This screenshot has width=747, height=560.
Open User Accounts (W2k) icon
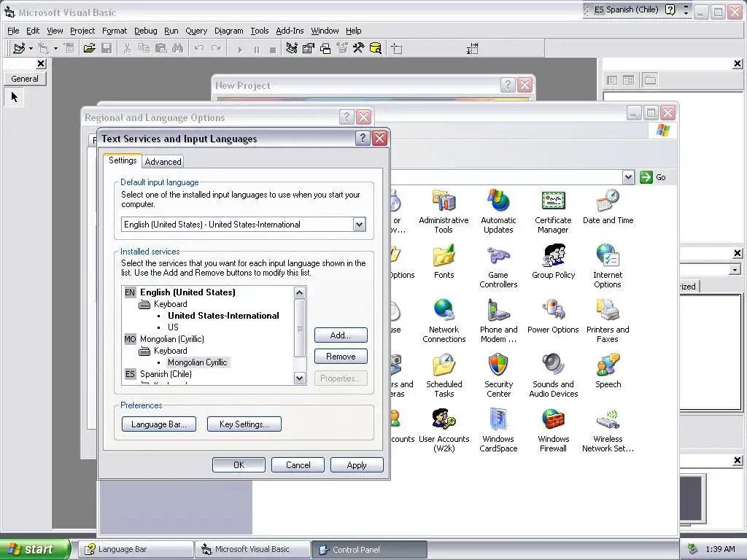coord(444,431)
